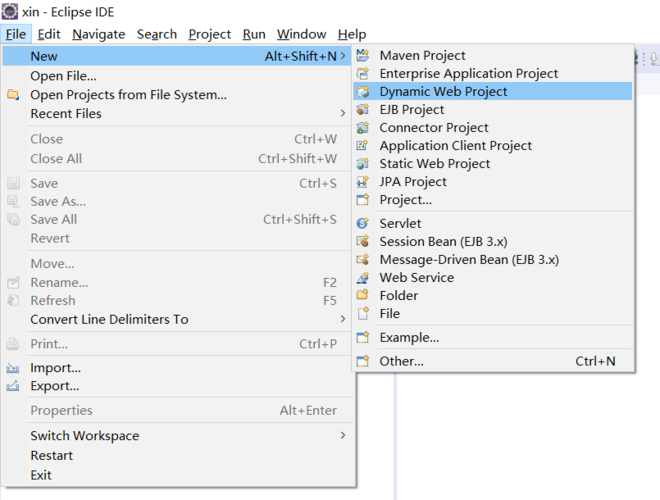Click the Enterprise Application Project icon

(362, 74)
